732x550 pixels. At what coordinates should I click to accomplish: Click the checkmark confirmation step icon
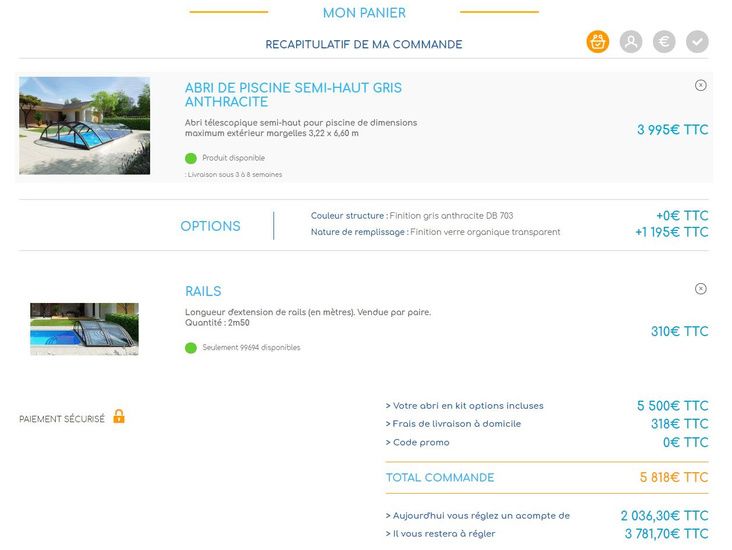click(697, 42)
